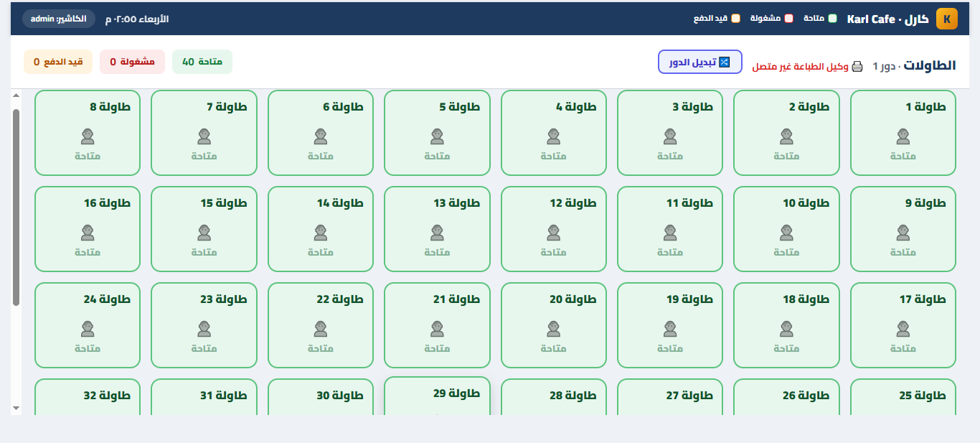
Task: Click the تبديل الدور floor switch button
Action: [x=699, y=62]
